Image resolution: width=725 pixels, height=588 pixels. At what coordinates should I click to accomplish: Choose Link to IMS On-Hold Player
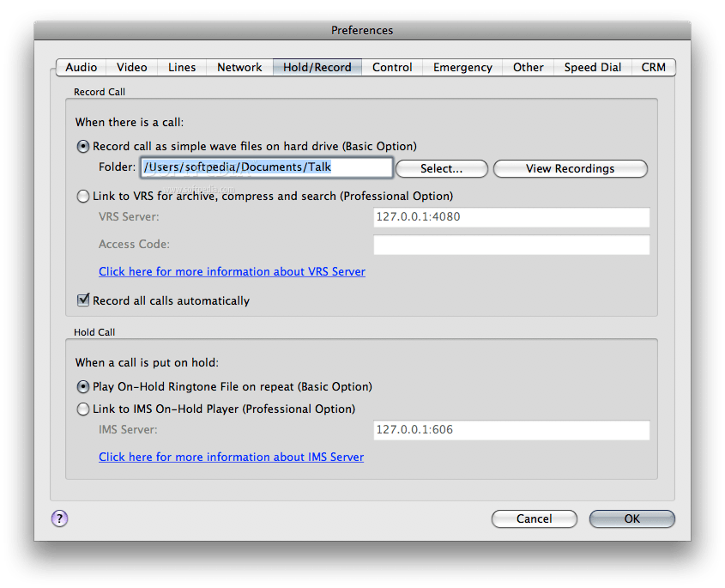[x=83, y=409]
